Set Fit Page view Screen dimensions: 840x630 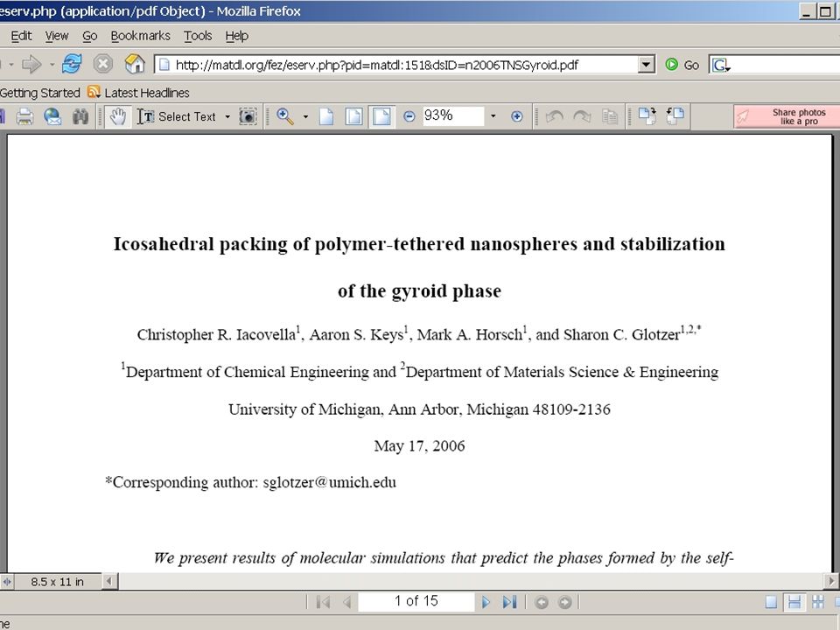(353, 116)
